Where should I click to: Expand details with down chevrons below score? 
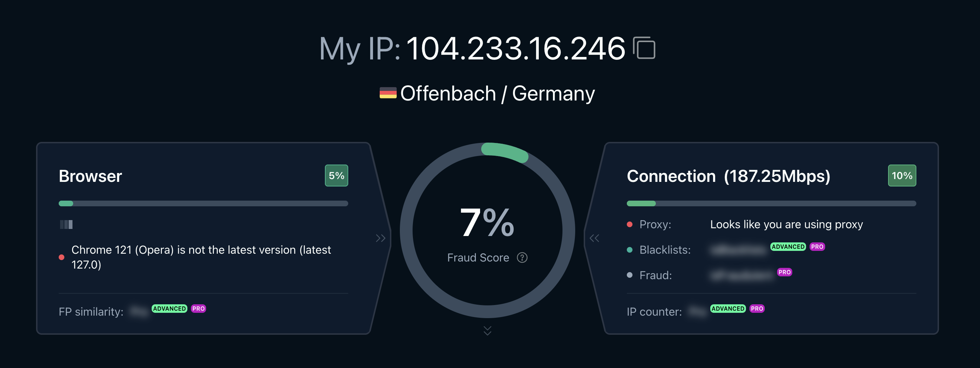click(487, 330)
